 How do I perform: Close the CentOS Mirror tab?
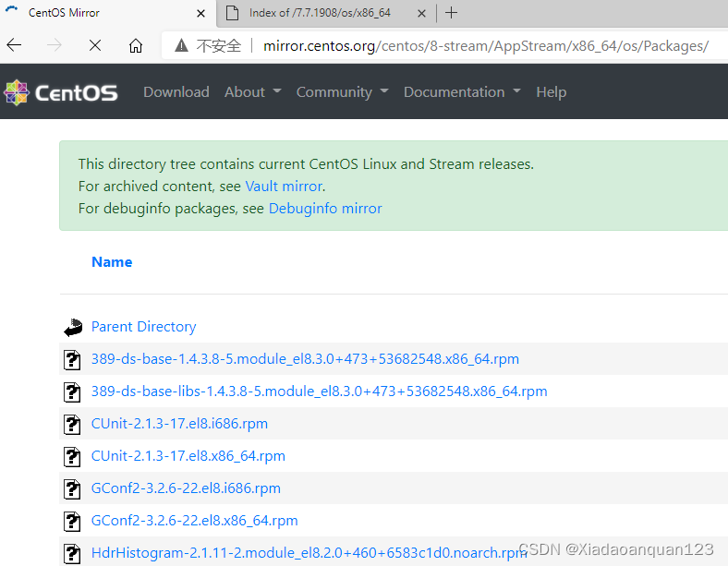[x=200, y=14]
